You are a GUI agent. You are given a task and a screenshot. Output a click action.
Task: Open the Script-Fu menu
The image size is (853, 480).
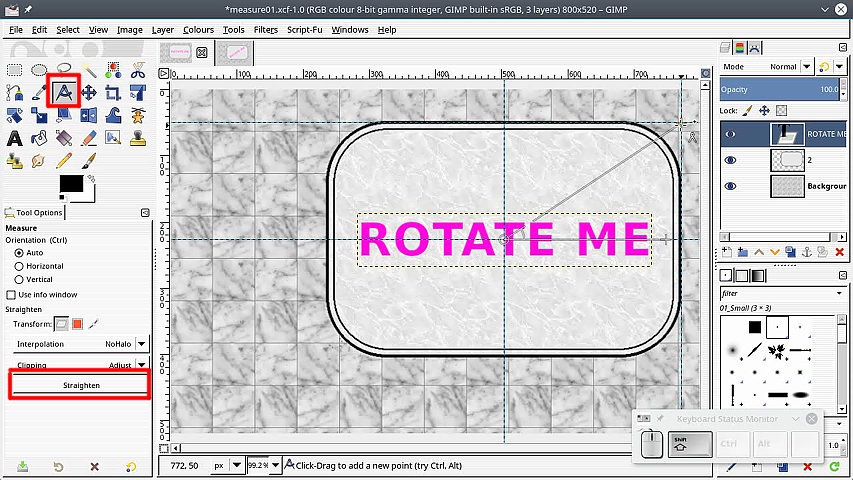point(304,30)
